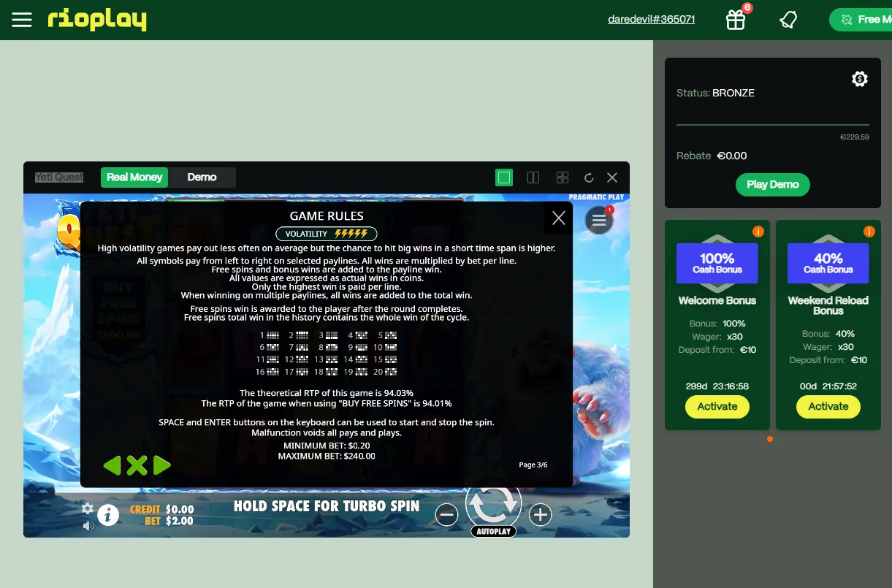Show info for the Weekend Reload Bonus
The height and width of the screenshot is (588, 892).
pos(869,232)
